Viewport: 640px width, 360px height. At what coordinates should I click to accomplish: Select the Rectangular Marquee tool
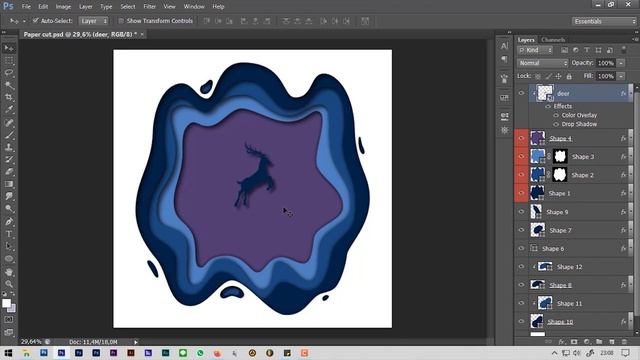(x=9, y=61)
